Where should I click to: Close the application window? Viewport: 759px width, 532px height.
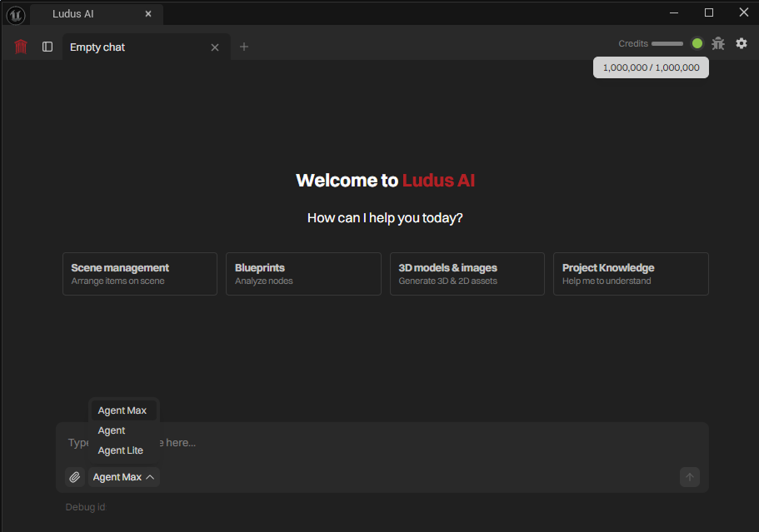click(x=744, y=12)
